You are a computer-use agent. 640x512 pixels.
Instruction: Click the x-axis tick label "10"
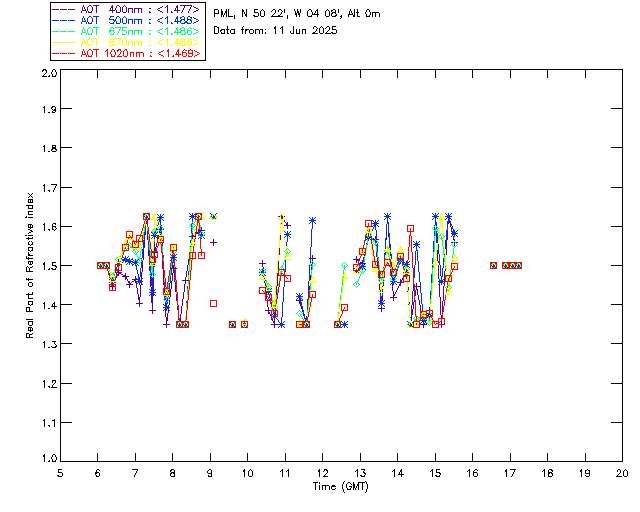(247, 473)
